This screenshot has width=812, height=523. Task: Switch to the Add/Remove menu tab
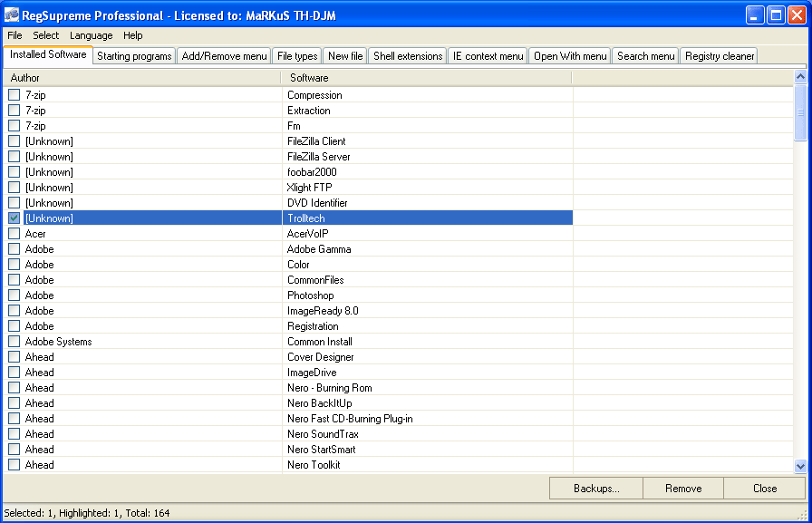point(224,56)
